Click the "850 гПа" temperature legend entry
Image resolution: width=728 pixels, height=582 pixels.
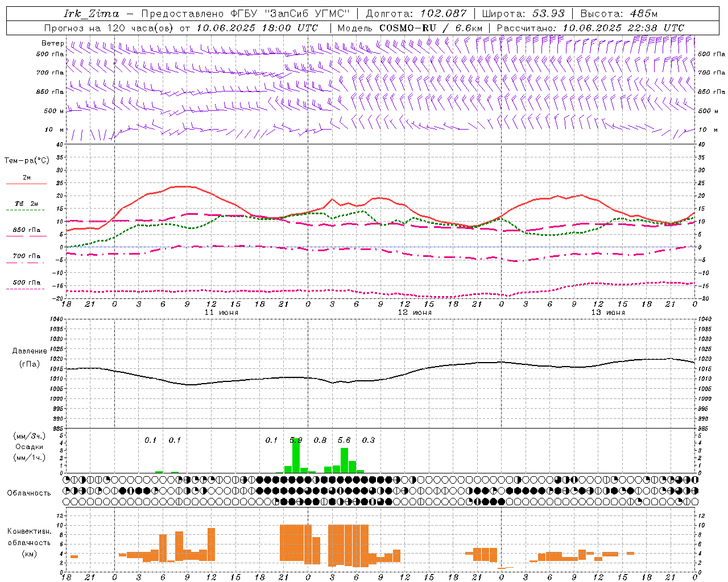27,230
